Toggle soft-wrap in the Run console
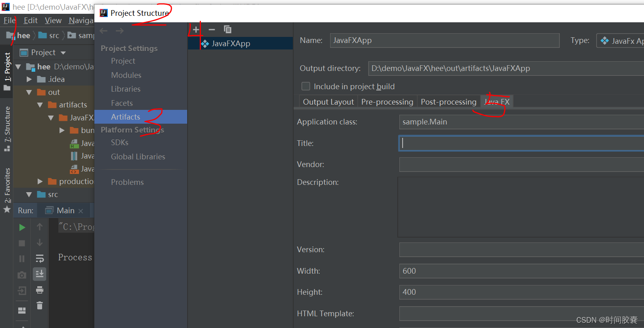Screen dimensions: 644x328 click(x=40, y=259)
